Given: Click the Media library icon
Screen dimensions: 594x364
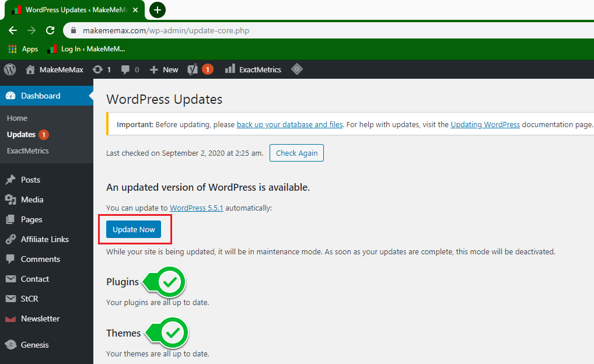Looking at the screenshot, I should coord(11,199).
